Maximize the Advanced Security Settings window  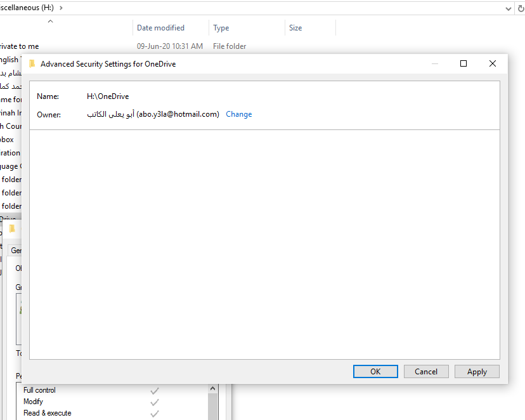pos(463,63)
